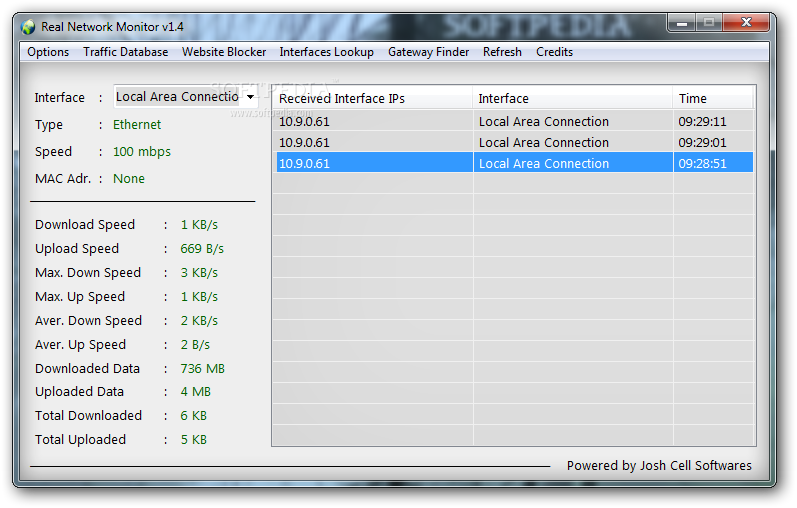The height and width of the screenshot is (508, 797).
Task: Sort by the Time column header
Action: pyautogui.click(x=713, y=98)
